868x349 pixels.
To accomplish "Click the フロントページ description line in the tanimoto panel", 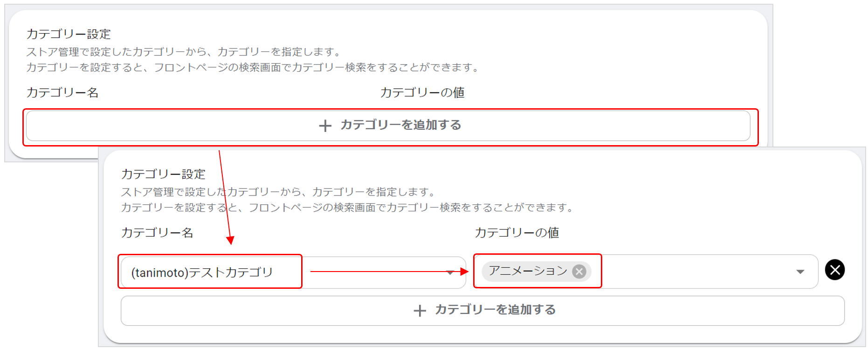I will (347, 207).
